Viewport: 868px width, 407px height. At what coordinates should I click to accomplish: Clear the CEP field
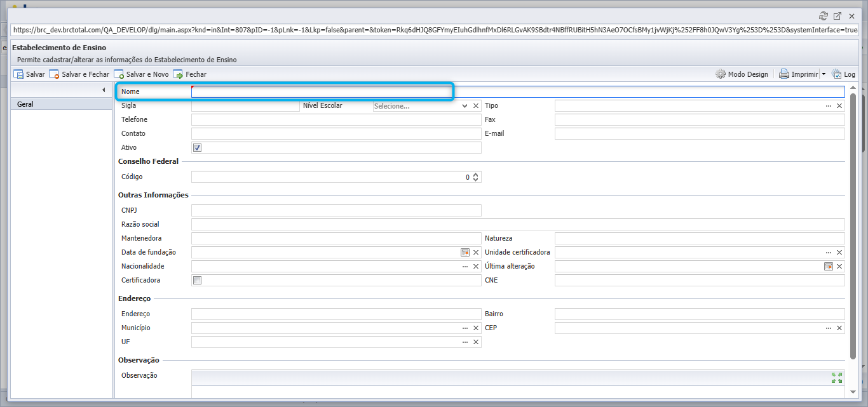point(839,328)
